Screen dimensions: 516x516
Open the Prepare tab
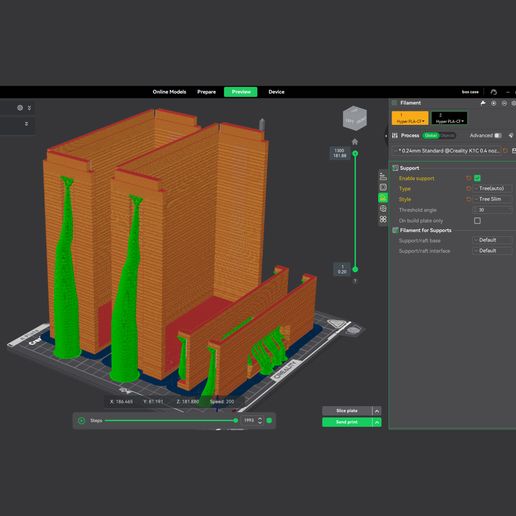click(207, 92)
